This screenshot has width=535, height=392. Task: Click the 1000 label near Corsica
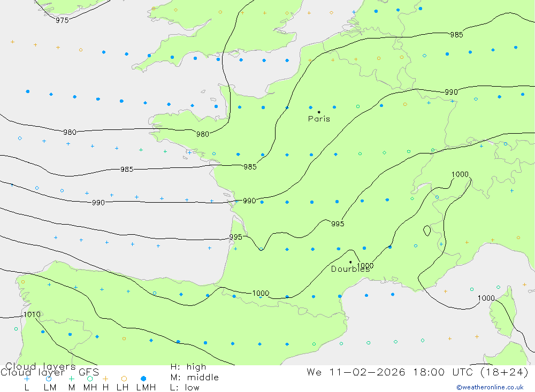click(486, 298)
